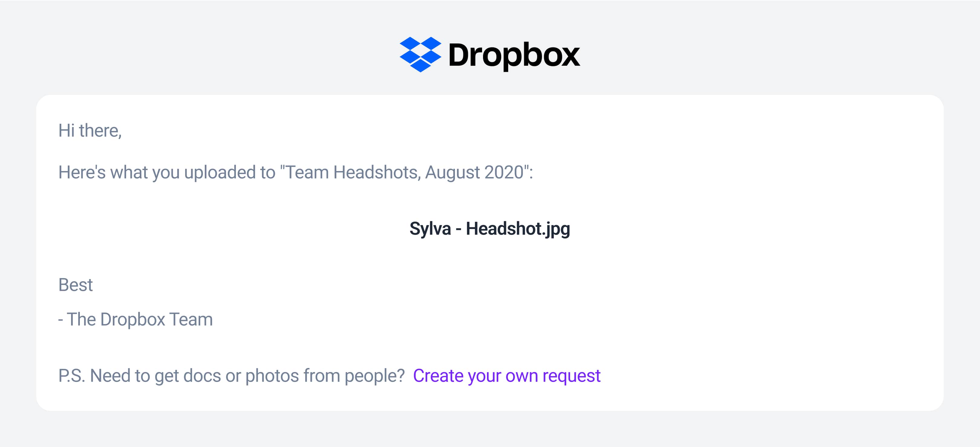Click the 'Team Headshots, August 2020' upload sentence
The image size is (980, 447).
(296, 173)
